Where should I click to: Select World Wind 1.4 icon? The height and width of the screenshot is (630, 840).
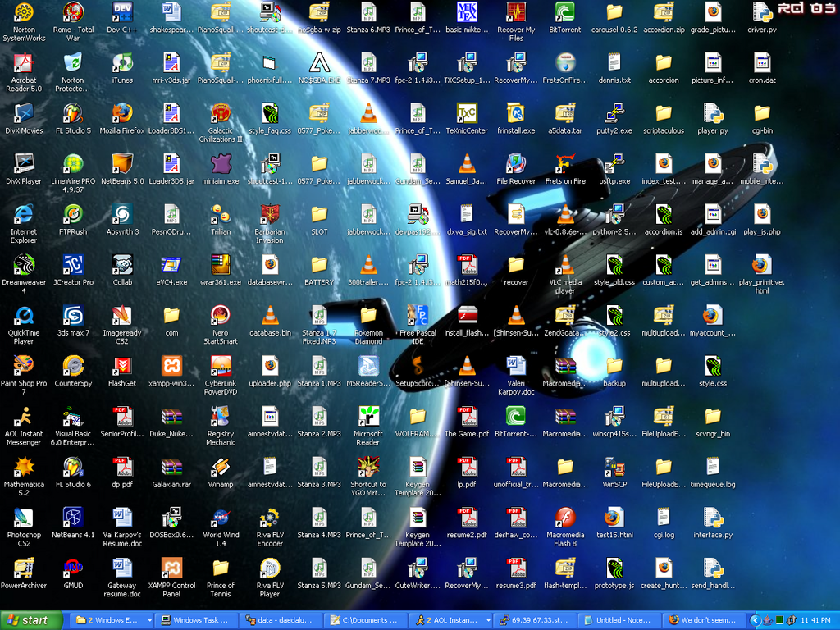[x=221, y=527]
